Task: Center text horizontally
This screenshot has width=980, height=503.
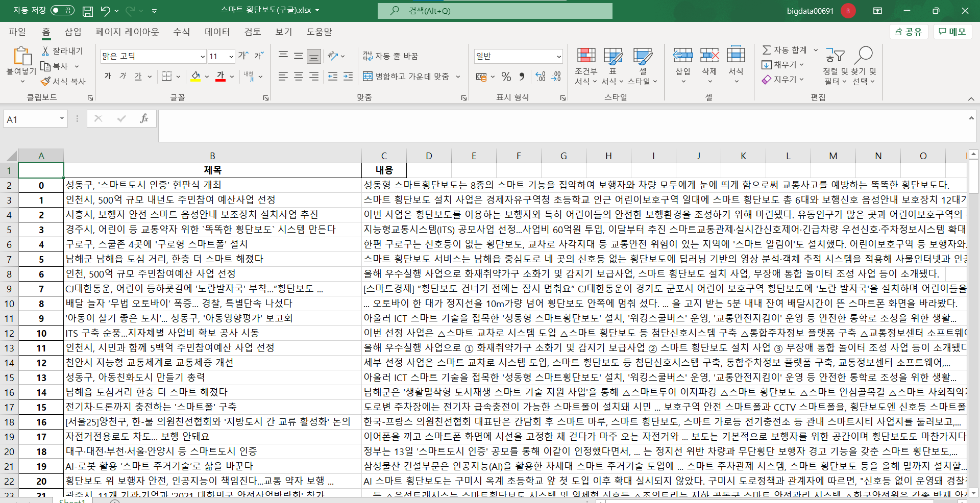Action: coord(299,76)
